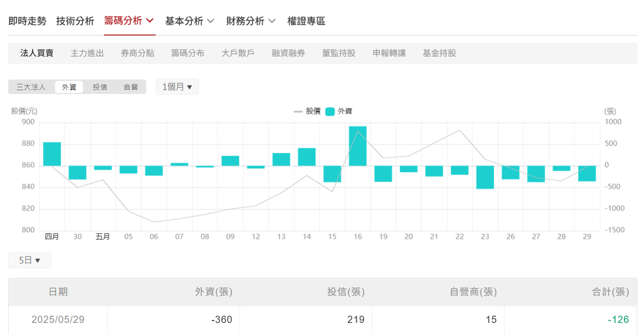
Task: View the 籌碼分布 tab
Action: [x=188, y=52]
